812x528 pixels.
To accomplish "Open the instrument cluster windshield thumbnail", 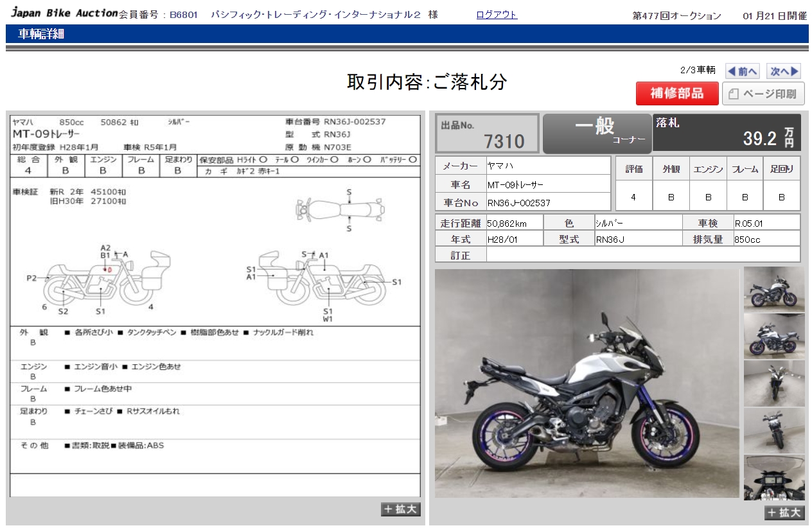I will click(x=773, y=478).
